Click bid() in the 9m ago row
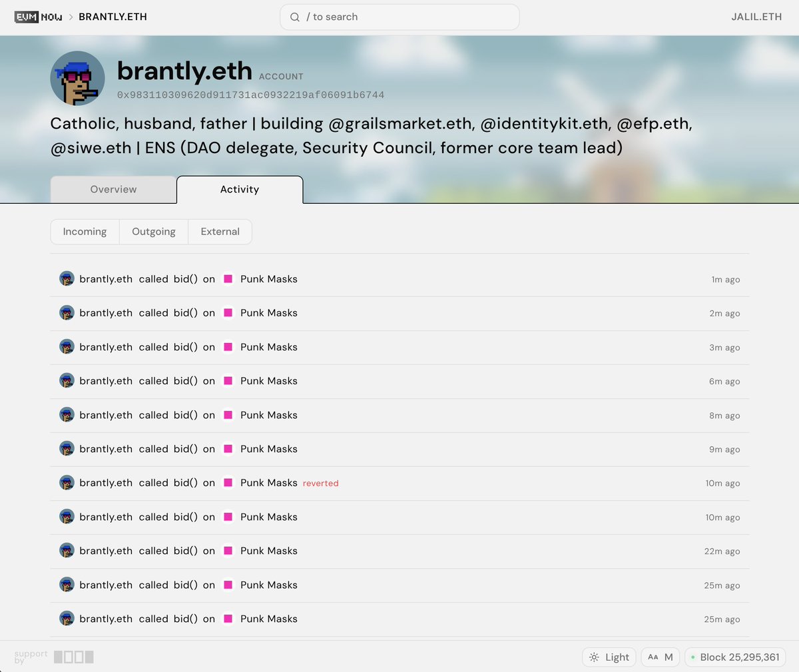This screenshot has height=672, width=799. [x=186, y=449]
